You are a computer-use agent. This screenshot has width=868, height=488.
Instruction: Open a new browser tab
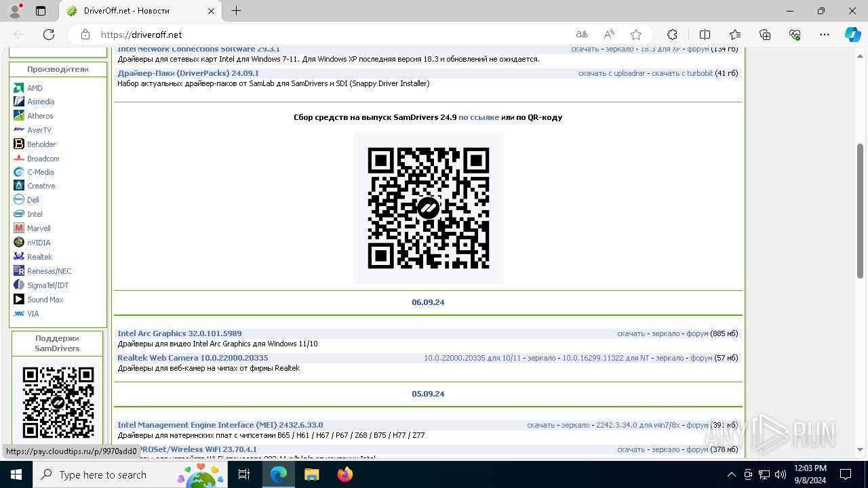click(x=236, y=11)
